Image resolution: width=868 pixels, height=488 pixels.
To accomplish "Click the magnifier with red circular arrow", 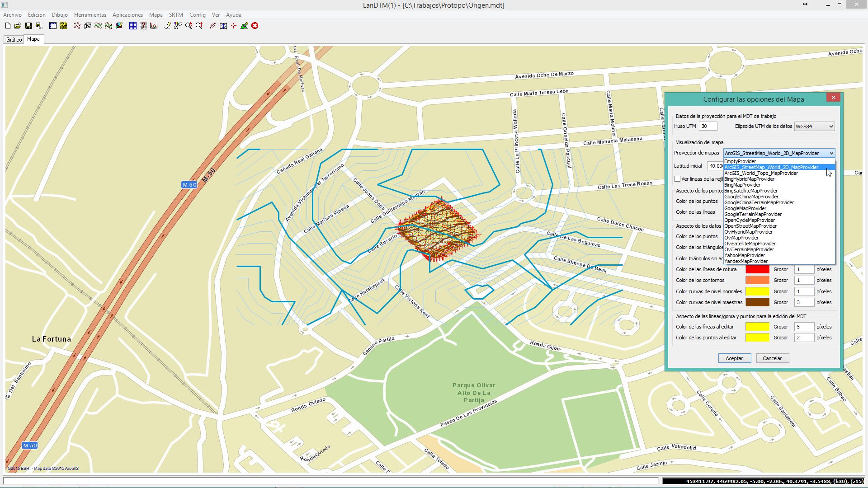I will (x=189, y=26).
